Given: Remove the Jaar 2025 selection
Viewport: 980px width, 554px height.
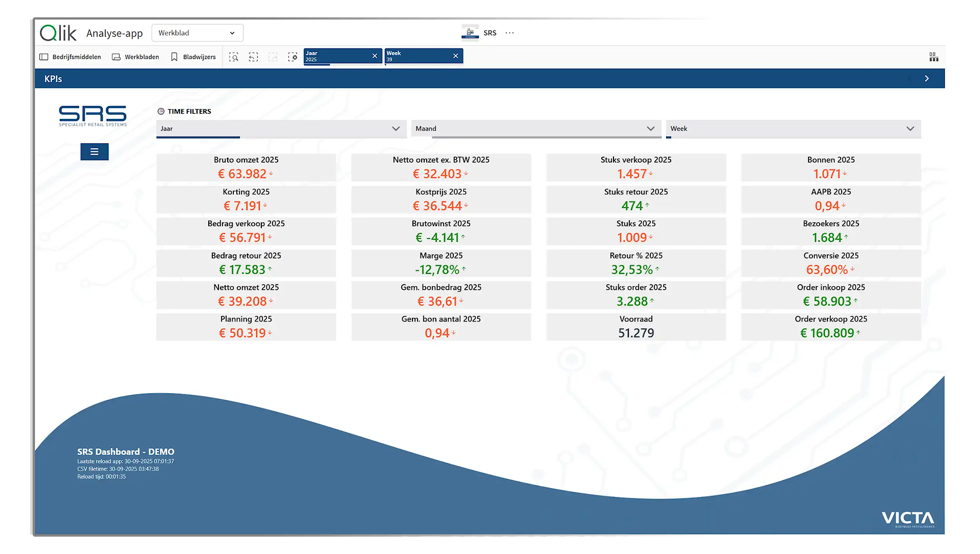Looking at the screenshot, I should tap(375, 56).
